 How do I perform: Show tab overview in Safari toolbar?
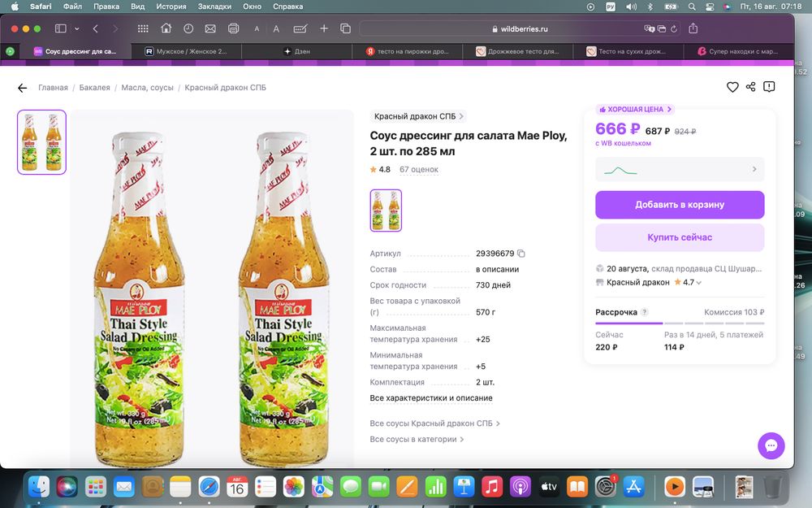[x=345, y=29]
